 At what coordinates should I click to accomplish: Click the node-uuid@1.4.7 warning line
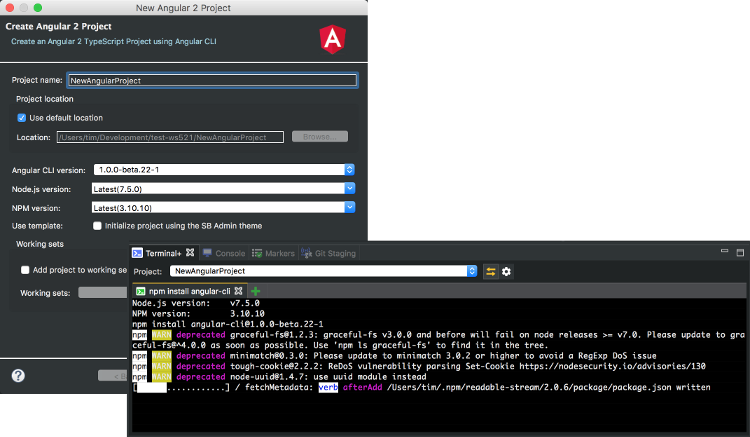[x=279, y=377]
